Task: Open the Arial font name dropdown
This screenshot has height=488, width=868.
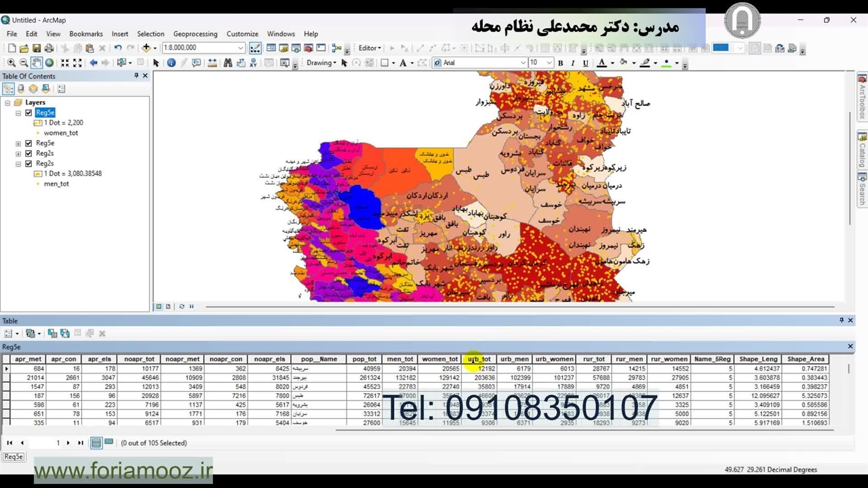Action: (523, 63)
